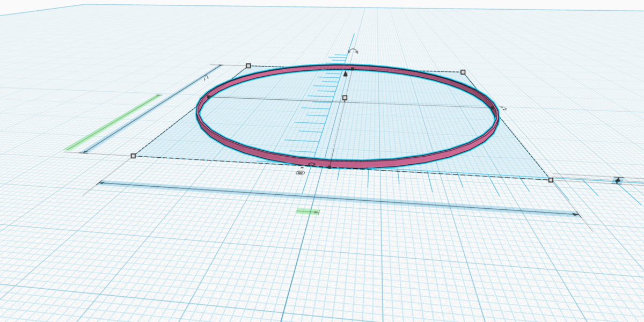
Task: Click the long width dimension line below ring
Action: click(338, 199)
